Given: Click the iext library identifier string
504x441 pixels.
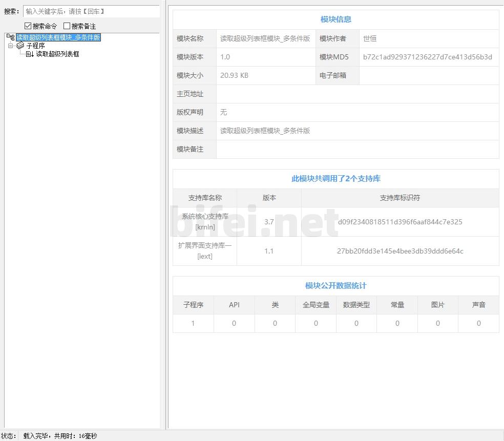Looking at the screenshot, I should (400, 251).
